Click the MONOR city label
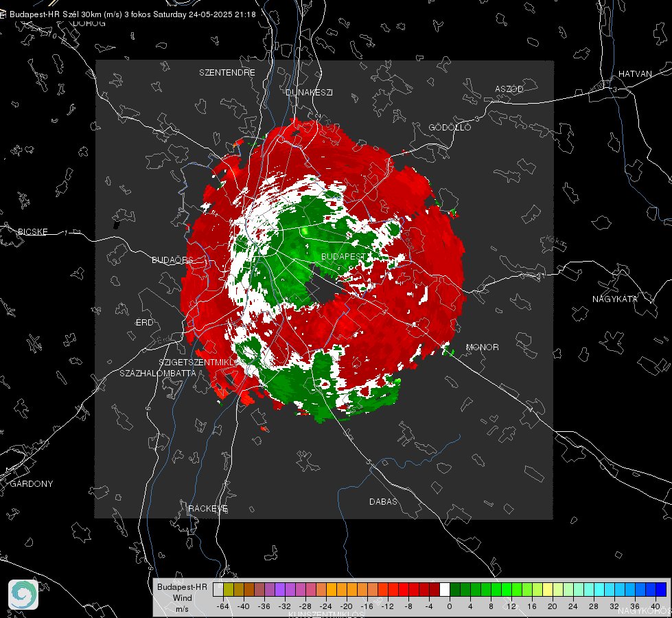 coord(482,347)
